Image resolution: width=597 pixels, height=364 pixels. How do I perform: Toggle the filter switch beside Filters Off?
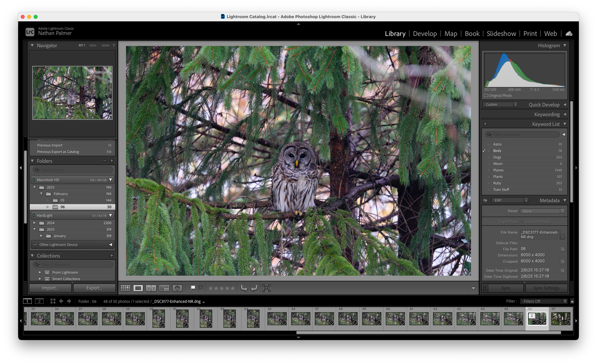[x=572, y=301]
